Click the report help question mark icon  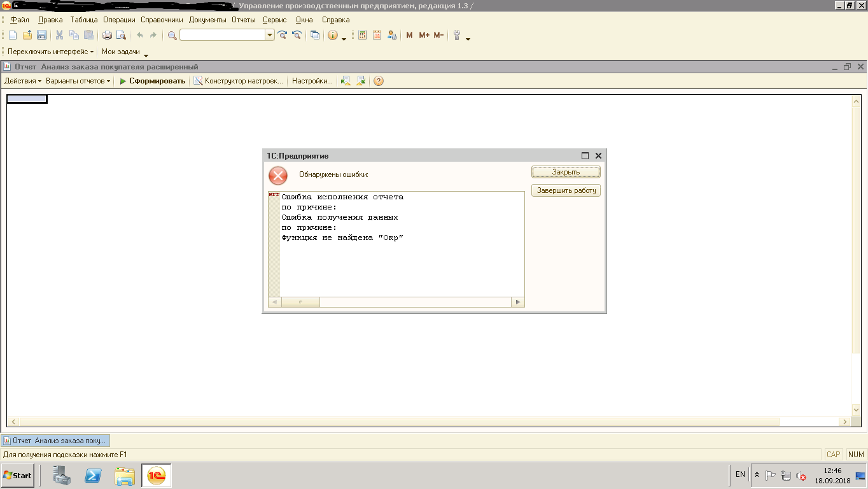379,81
